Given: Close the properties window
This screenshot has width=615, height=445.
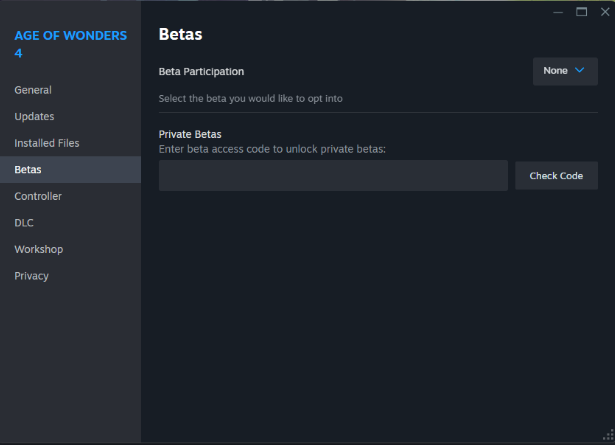Looking at the screenshot, I should [x=603, y=12].
